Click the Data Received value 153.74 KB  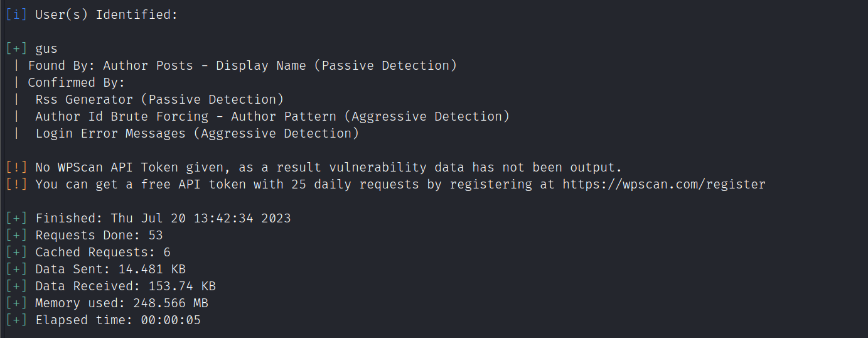coord(182,286)
